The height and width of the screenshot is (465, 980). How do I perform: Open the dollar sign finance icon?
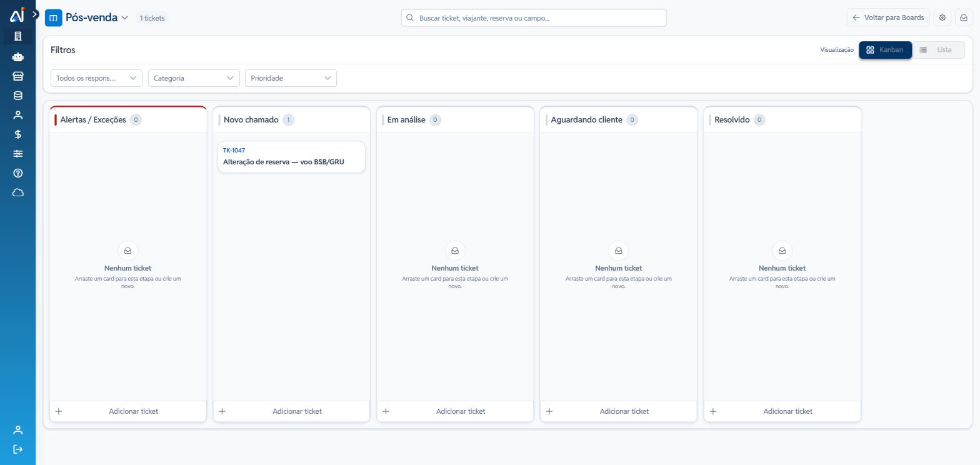point(17,134)
